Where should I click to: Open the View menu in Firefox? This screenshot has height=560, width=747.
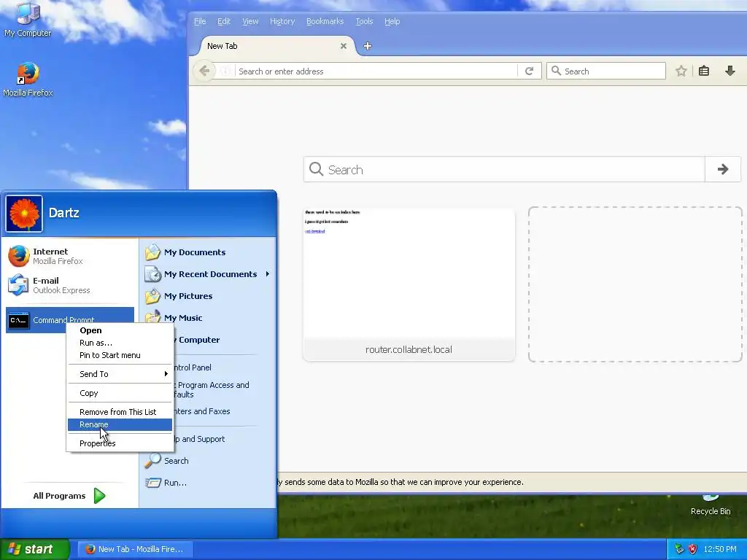pos(250,21)
